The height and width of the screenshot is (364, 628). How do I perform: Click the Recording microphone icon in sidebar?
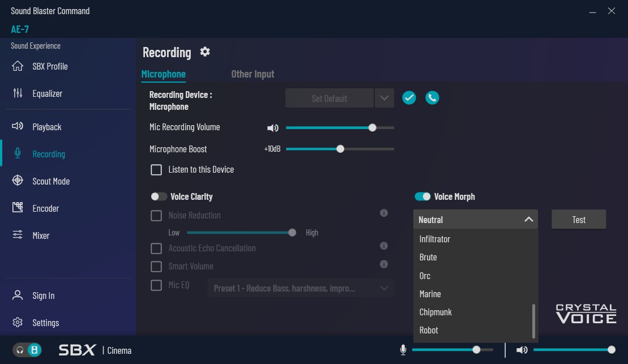click(18, 153)
